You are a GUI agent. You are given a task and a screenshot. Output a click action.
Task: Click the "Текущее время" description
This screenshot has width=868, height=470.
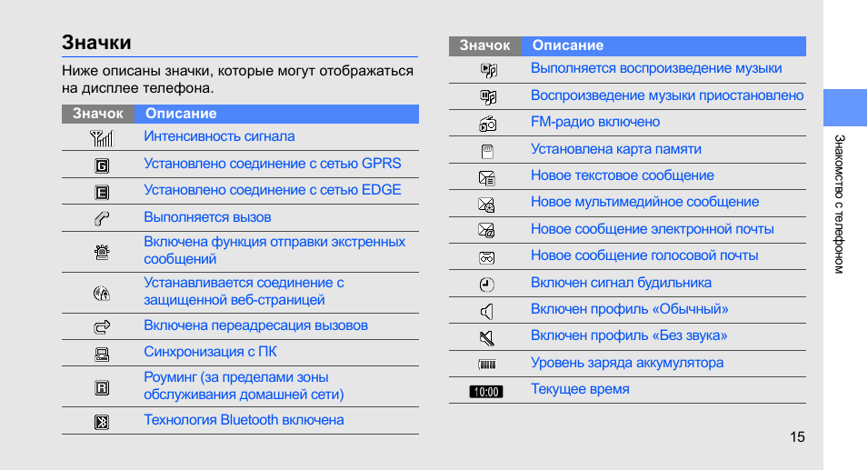click(x=580, y=389)
